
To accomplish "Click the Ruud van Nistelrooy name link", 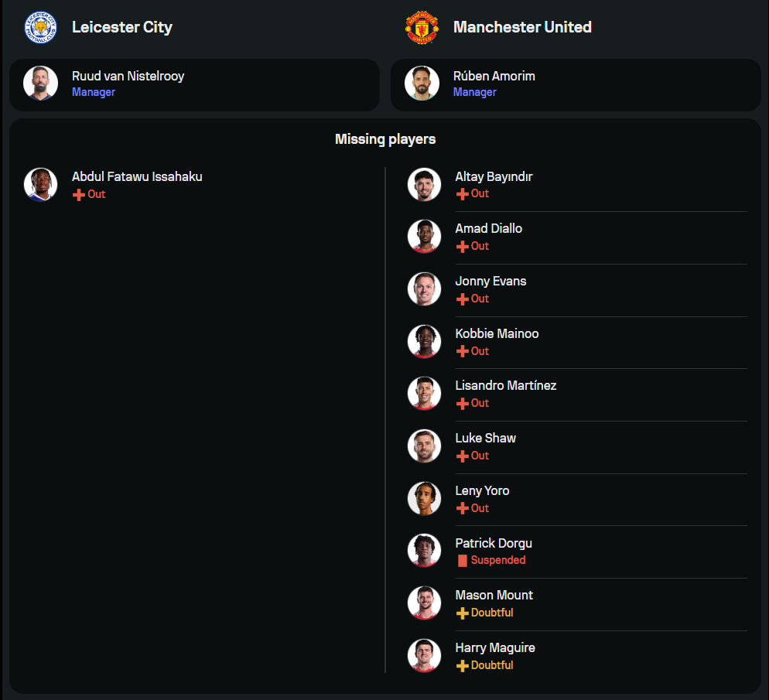I will click(128, 76).
